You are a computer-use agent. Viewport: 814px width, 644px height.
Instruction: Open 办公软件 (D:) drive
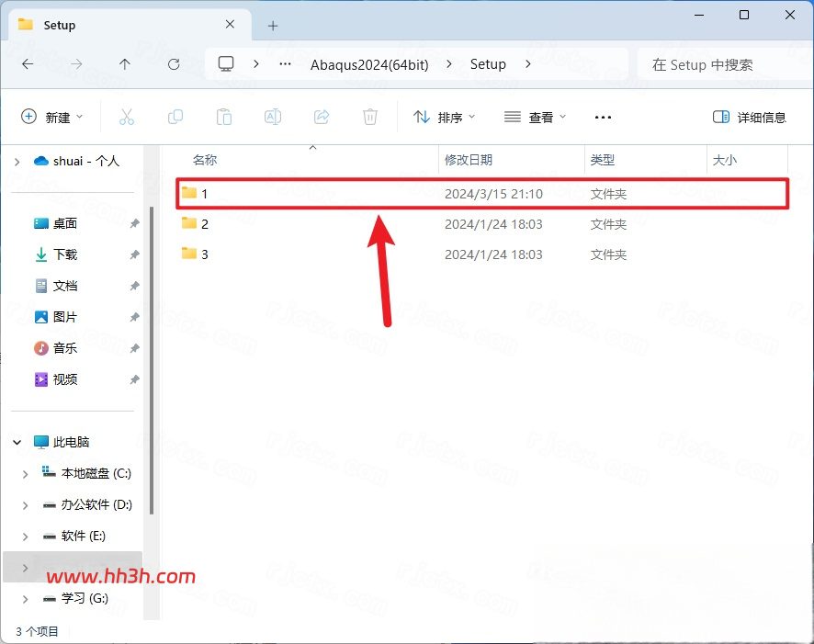(87, 505)
